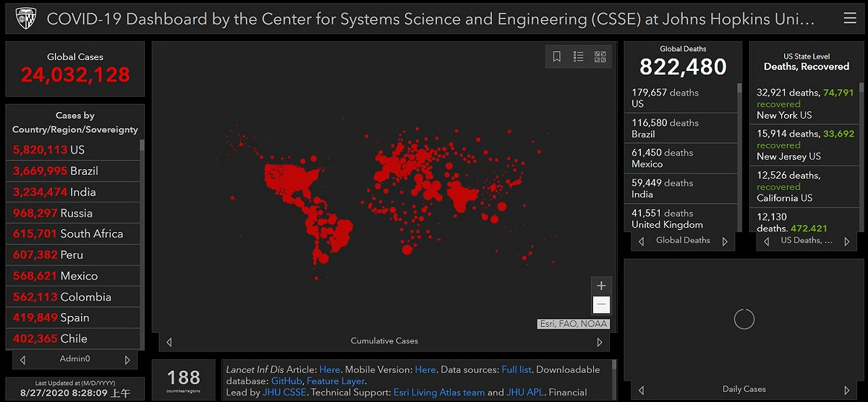The image size is (868, 402).
Task: Next chart arrow beside Daily Cases
Action: [847, 390]
